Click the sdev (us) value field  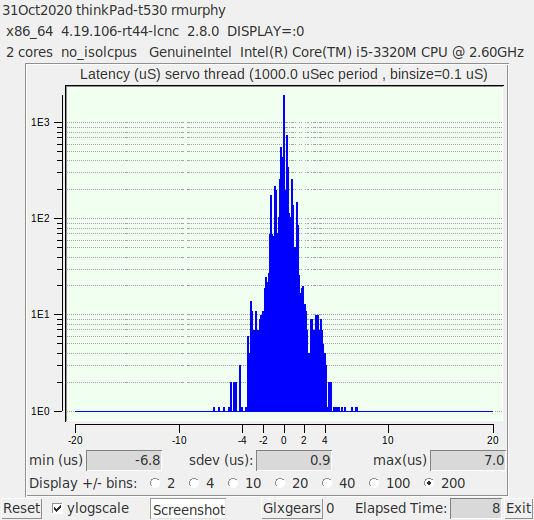[294, 460]
